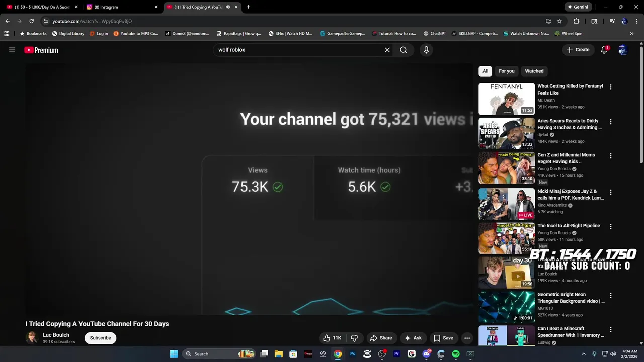Install app icon in address bar
Image resolution: width=644 pixels, height=362 pixels.
point(548,21)
